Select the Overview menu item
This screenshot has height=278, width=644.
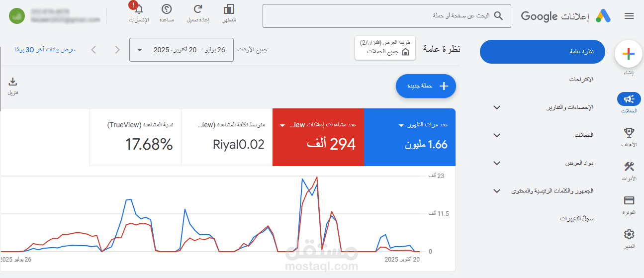[542, 52]
